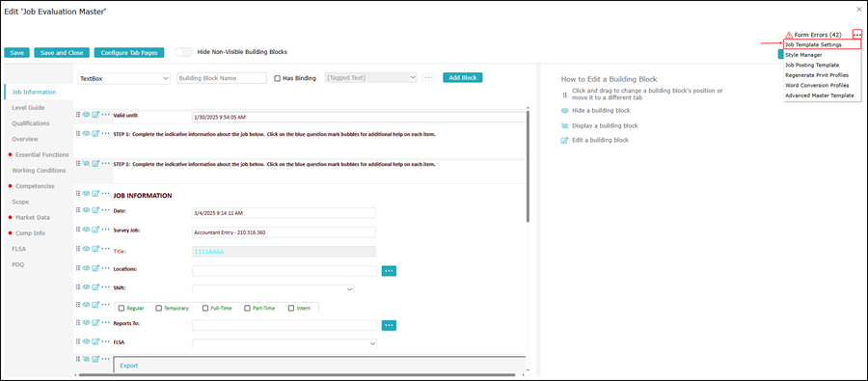This screenshot has height=381, width=868.
Task: Edit the Valid until building block
Action: point(95,115)
